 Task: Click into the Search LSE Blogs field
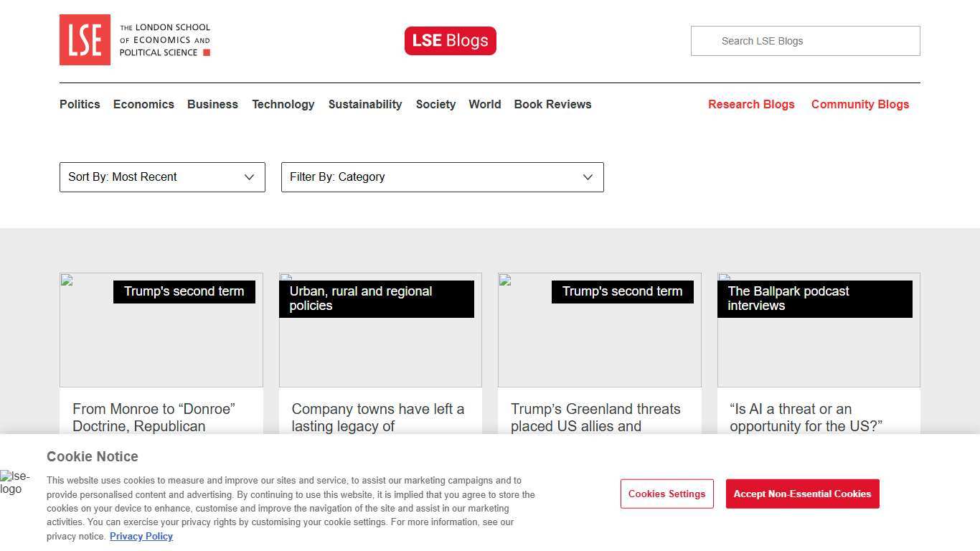click(805, 41)
